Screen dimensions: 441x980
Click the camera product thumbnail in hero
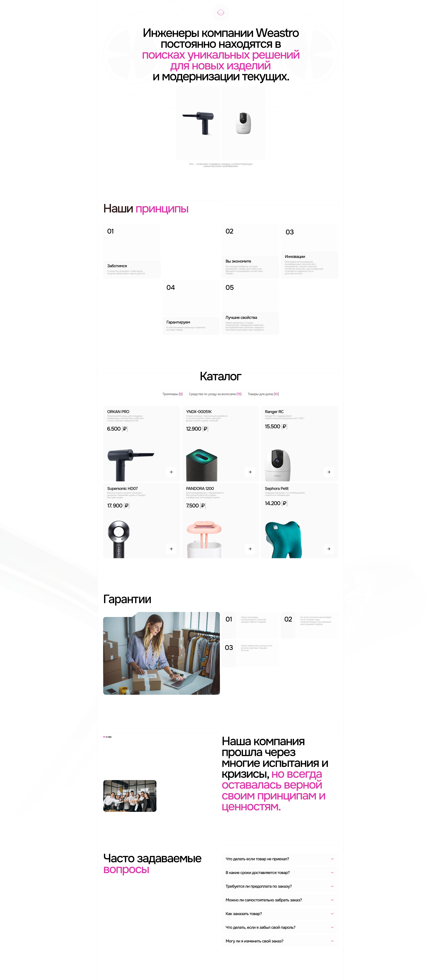coord(243,123)
